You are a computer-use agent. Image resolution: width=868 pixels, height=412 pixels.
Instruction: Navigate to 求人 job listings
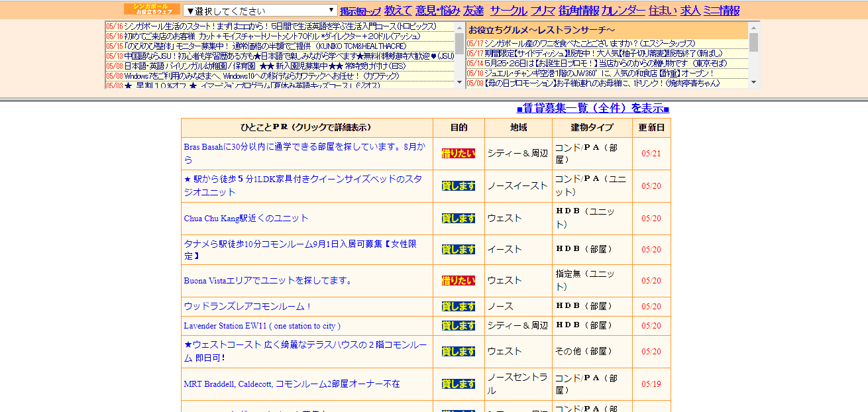click(690, 11)
